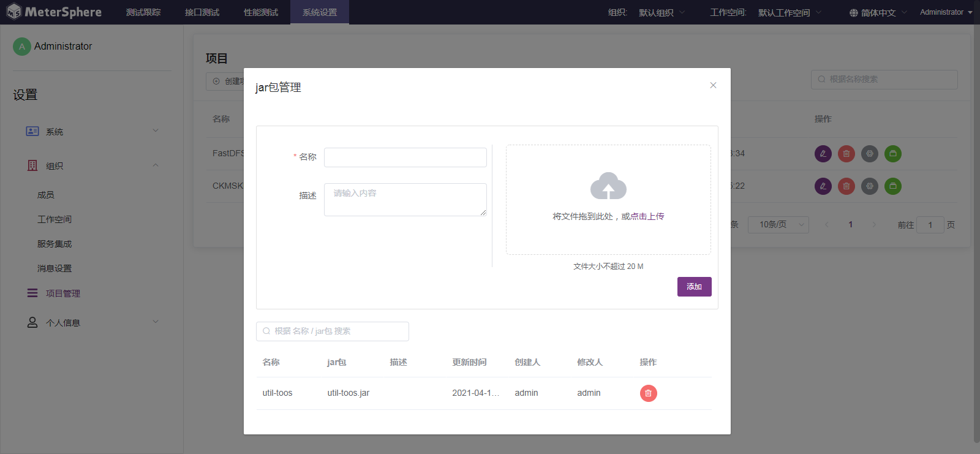Open 系统设置 top menu
Screen dimensions: 980x454
[320, 12]
